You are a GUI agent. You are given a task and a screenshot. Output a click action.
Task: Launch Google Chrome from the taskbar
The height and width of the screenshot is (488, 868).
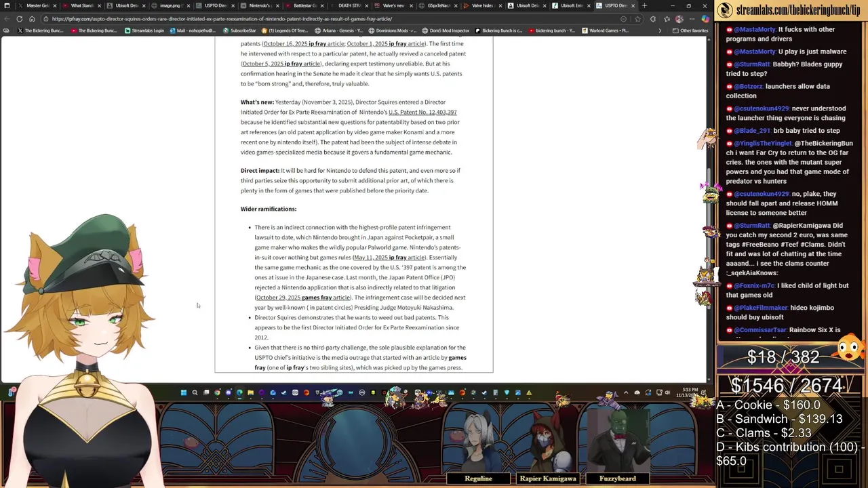217,392
